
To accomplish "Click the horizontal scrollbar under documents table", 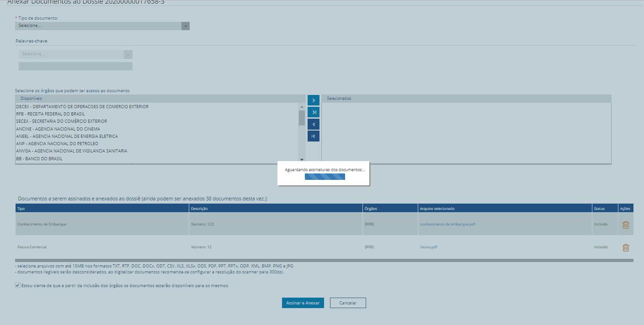I will (324, 261).
